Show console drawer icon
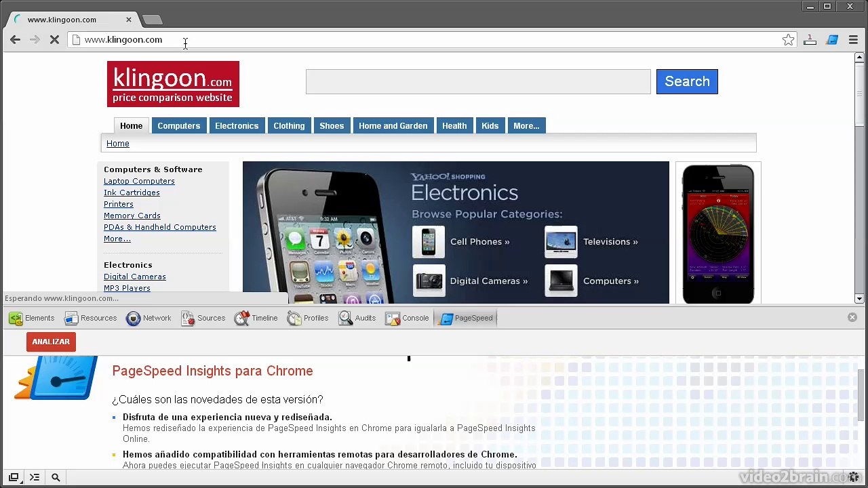This screenshot has width=868, height=488. pos(35,477)
